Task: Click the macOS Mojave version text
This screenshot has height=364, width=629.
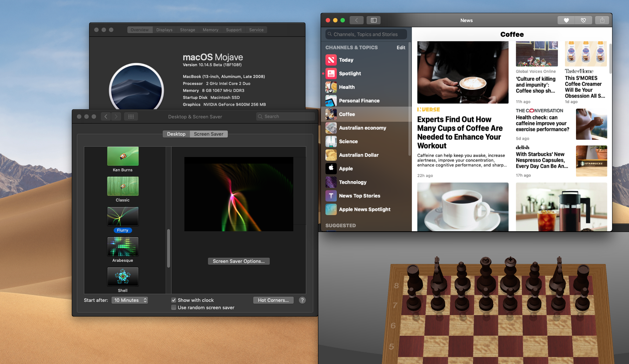Action: pos(212,65)
